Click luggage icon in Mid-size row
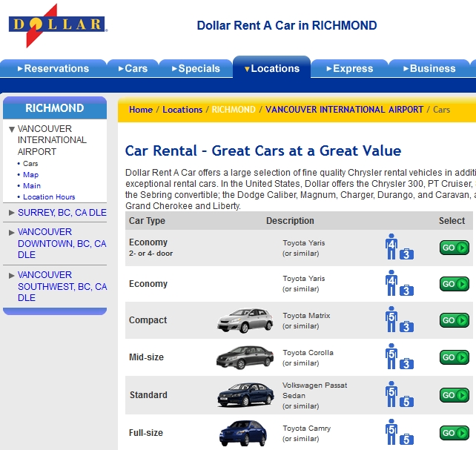476x450 pixels. (406, 363)
